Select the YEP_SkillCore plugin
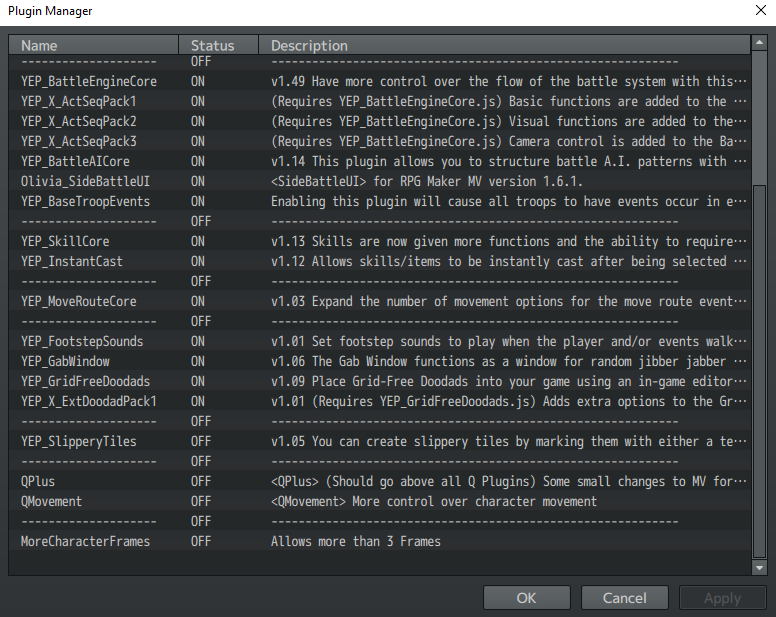 click(x=380, y=241)
